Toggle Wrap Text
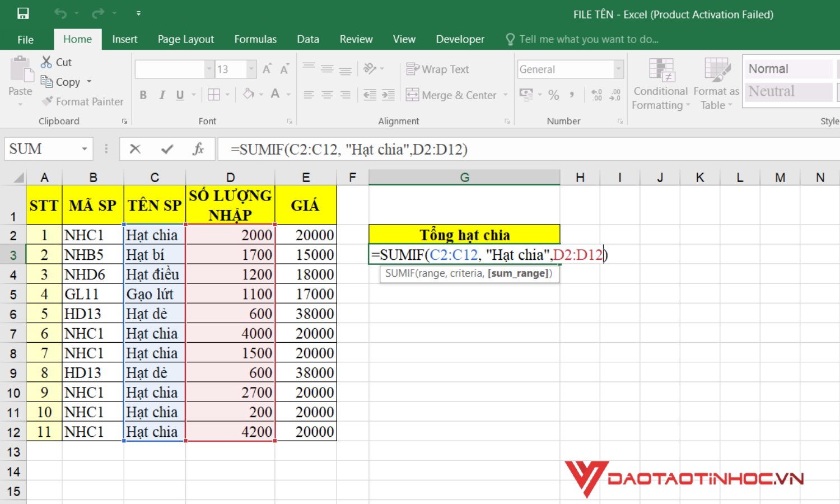Image resolution: width=840 pixels, height=504 pixels. point(437,69)
